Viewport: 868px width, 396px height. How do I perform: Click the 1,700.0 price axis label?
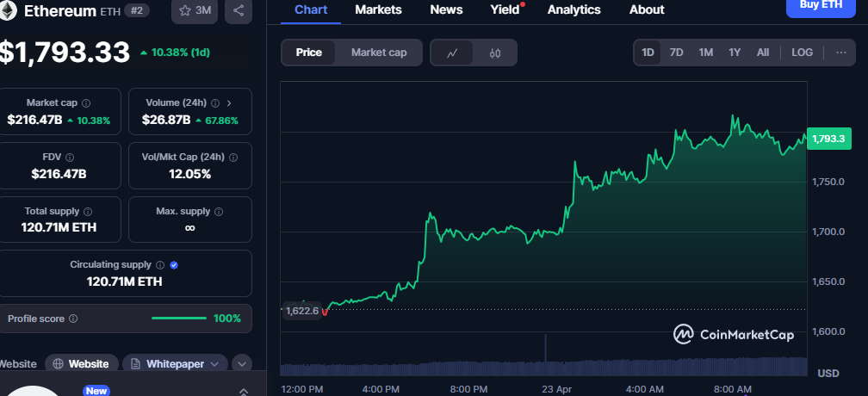click(x=828, y=232)
